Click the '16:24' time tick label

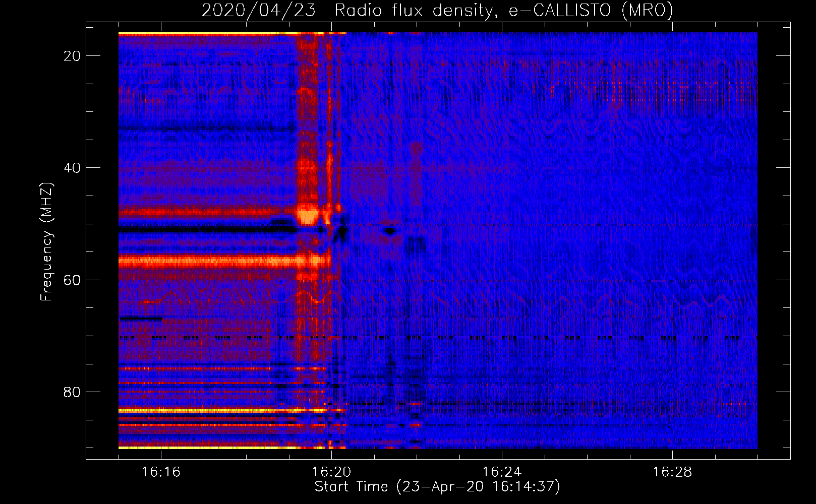click(502, 472)
